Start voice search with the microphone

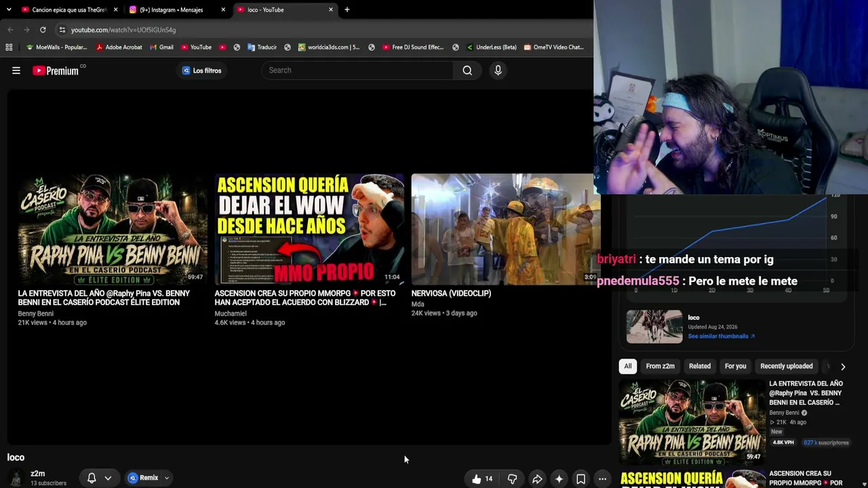(x=498, y=70)
